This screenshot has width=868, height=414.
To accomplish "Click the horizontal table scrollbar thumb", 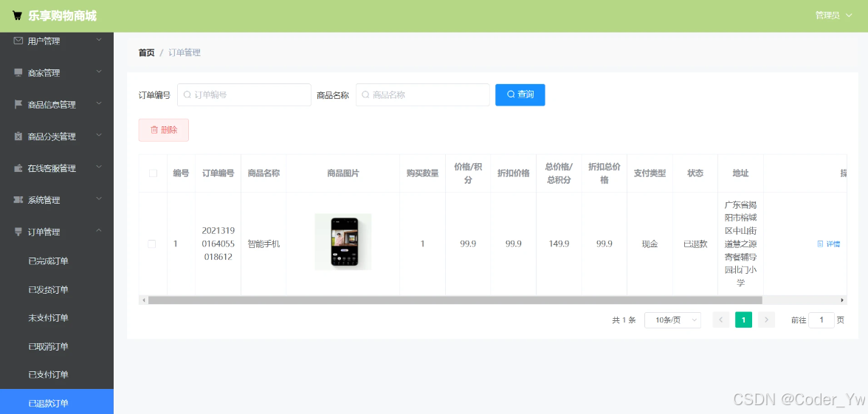I will tap(455, 300).
